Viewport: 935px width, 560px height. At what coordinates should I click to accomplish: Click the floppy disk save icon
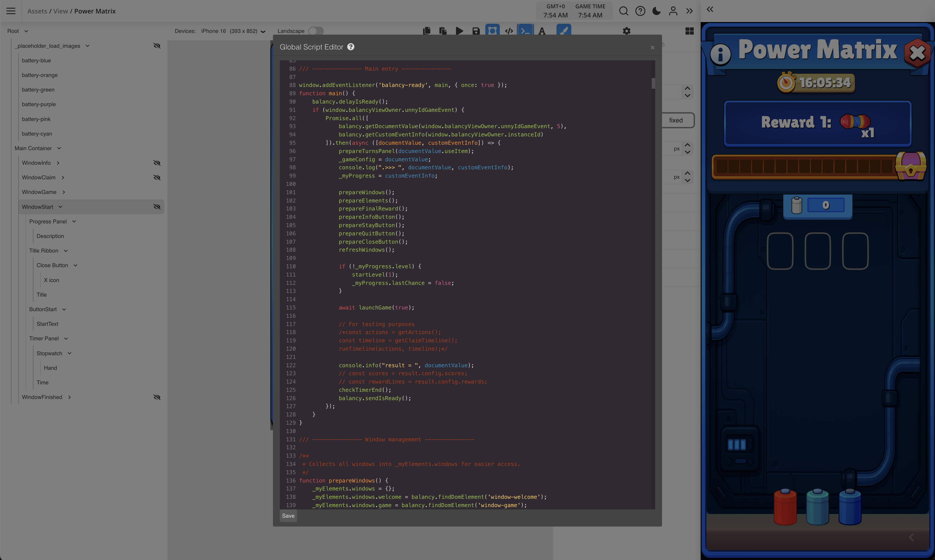(x=476, y=31)
